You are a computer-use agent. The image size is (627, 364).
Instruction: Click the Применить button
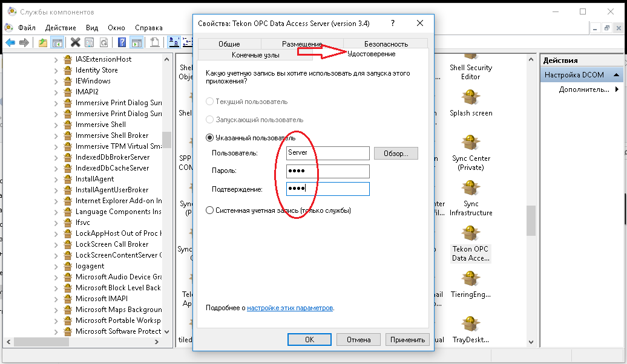407,340
